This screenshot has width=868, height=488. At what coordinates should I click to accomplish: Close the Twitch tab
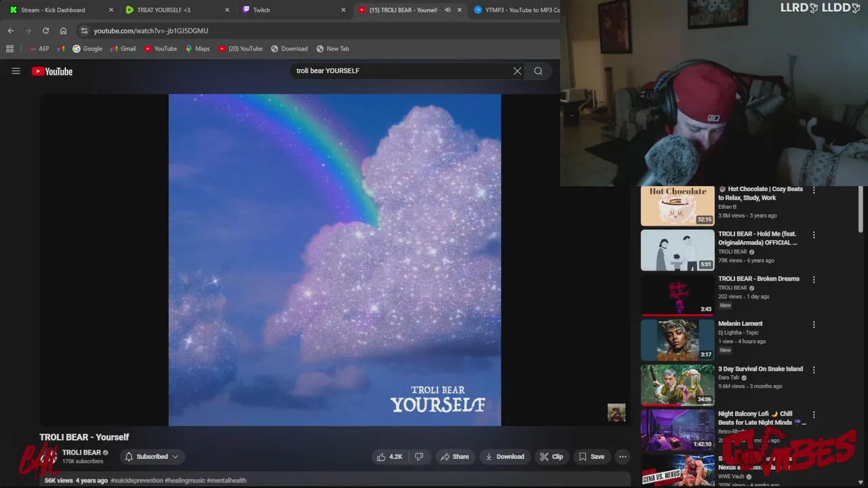pos(343,10)
